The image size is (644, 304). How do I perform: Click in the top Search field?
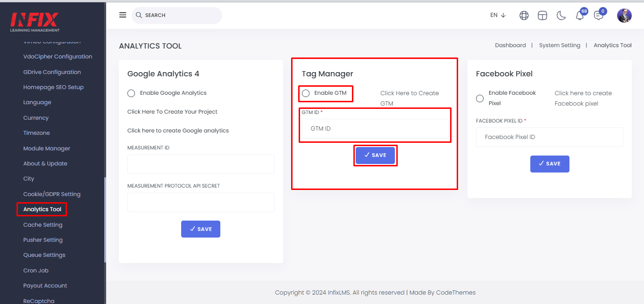[x=177, y=15]
